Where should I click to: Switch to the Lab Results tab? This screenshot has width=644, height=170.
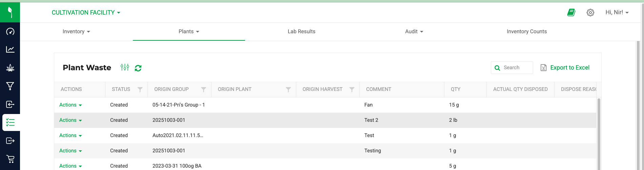[x=301, y=32]
